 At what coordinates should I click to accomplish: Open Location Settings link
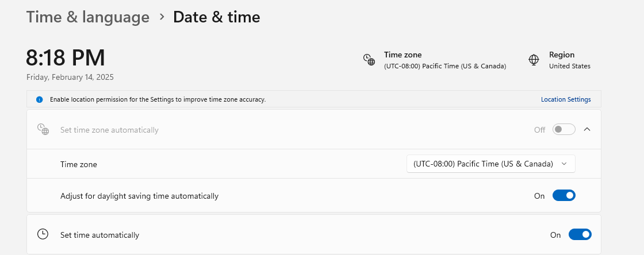566,99
